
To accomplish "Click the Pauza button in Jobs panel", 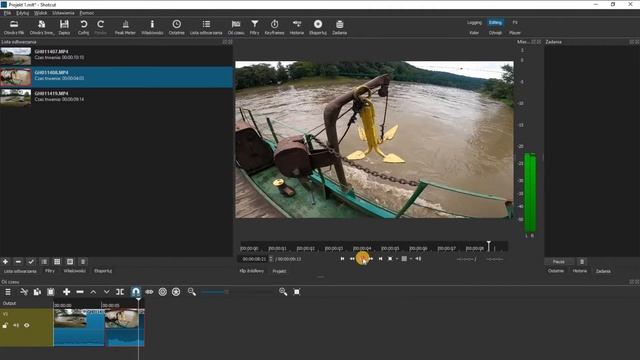I will (559, 262).
